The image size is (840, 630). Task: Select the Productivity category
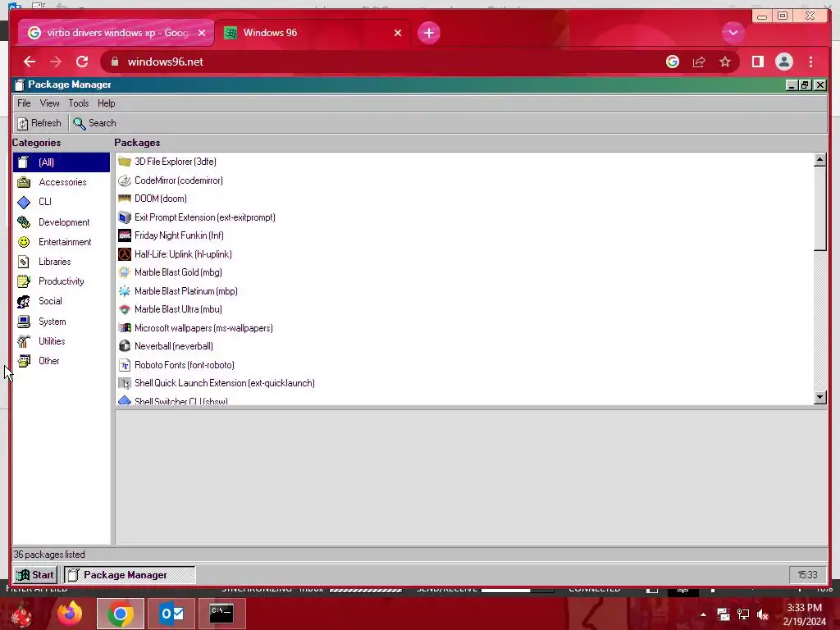(x=61, y=281)
